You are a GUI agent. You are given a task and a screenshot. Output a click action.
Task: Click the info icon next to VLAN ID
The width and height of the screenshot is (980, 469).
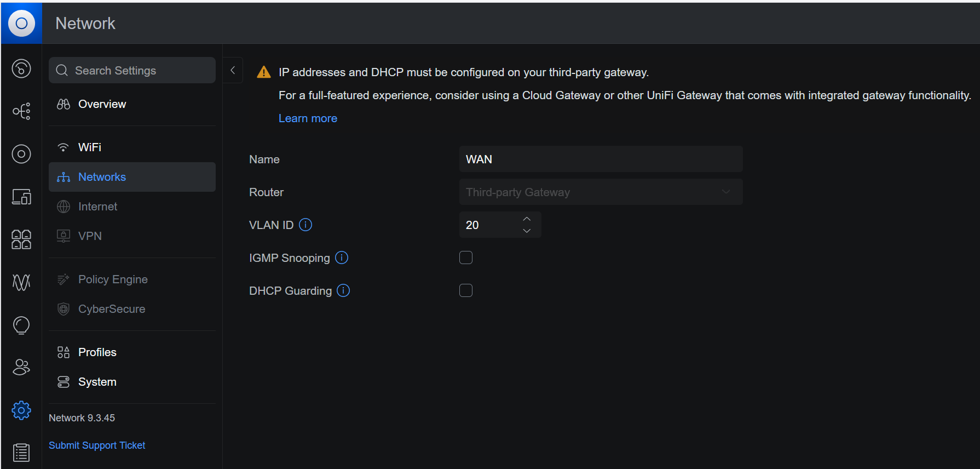(305, 225)
